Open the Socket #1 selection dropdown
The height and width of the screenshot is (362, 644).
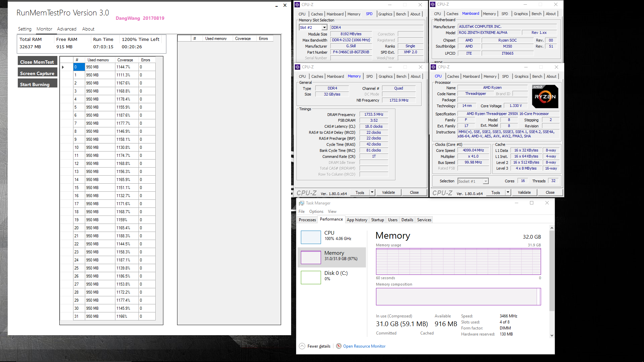coord(485,181)
